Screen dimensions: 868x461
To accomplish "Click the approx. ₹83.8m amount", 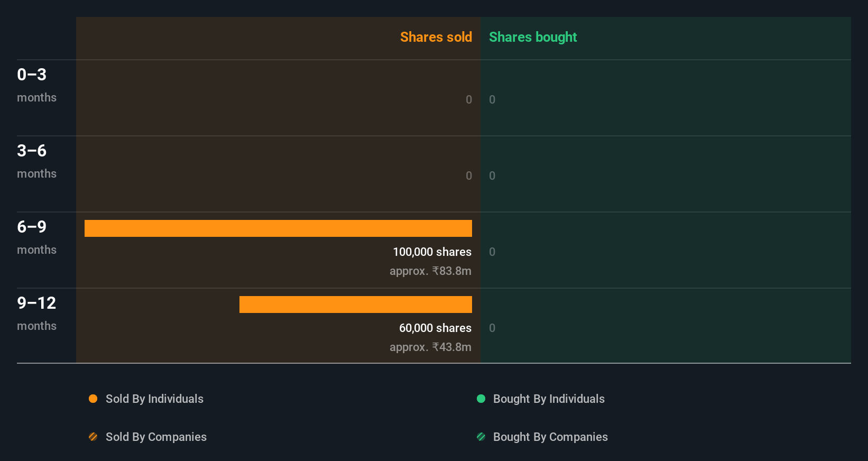I will [430, 271].
